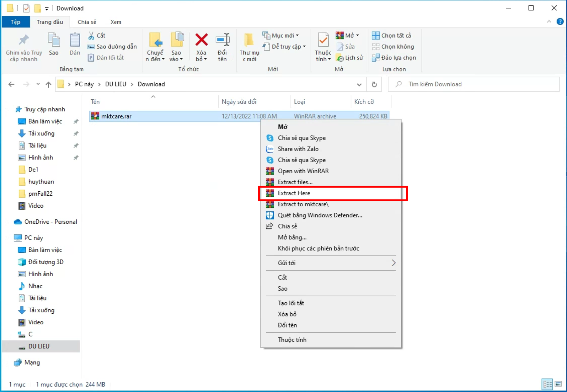
Task: Click Đảo lựa chọn invert selection button
Action: point(394,58)
